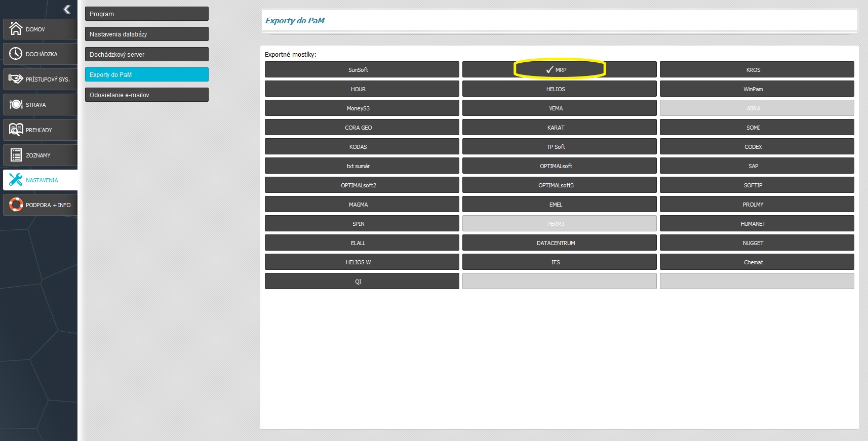Select the TP Soft export bridge

(560, 146)
